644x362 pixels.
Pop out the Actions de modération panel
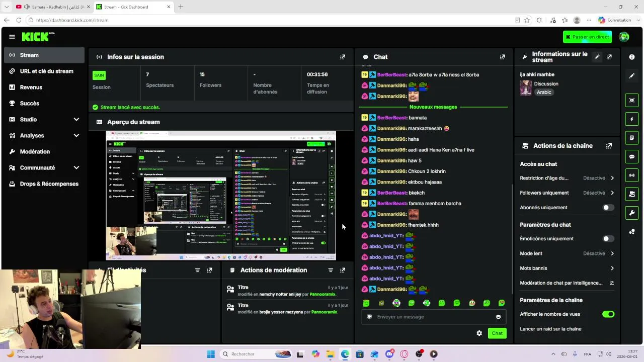(343, 270)
